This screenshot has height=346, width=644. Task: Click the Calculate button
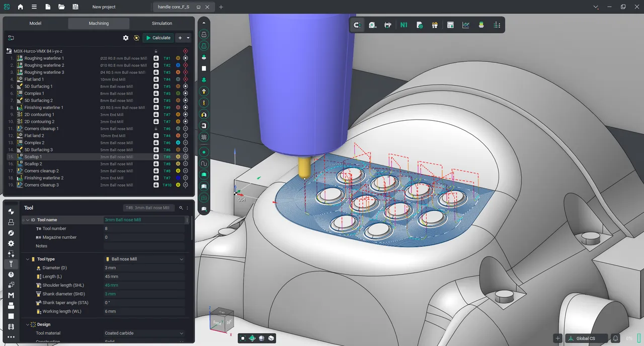pyautogui.click(x=158, y=38)
